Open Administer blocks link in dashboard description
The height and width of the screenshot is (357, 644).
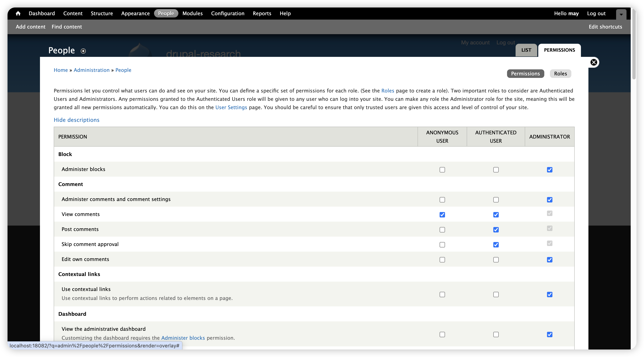pos(183,338)
